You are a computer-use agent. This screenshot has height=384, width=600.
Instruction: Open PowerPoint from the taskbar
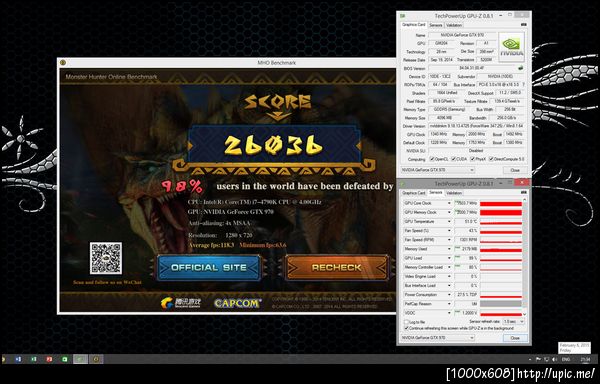click(x=49, y=359)
